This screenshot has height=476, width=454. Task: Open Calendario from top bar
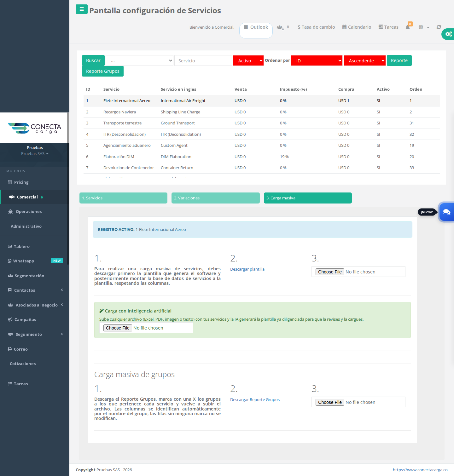click(x=357, y=27)
